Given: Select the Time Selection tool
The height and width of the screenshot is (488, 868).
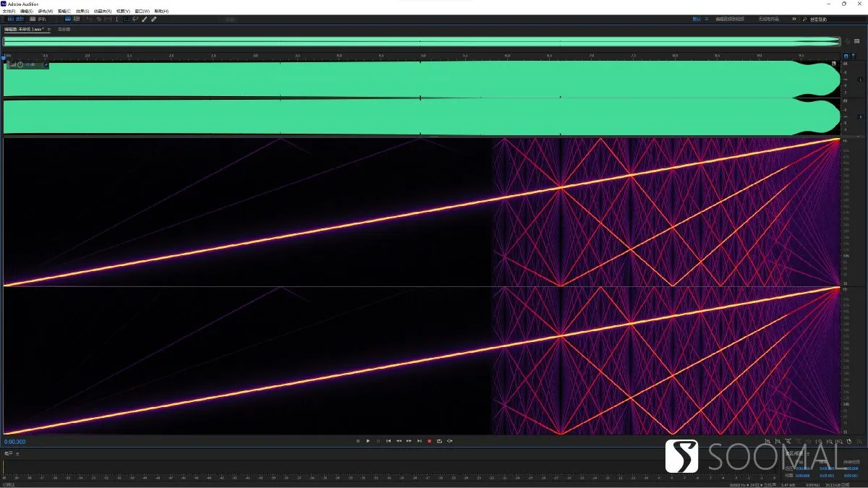Looking at the screenshot, I should 117,19.
